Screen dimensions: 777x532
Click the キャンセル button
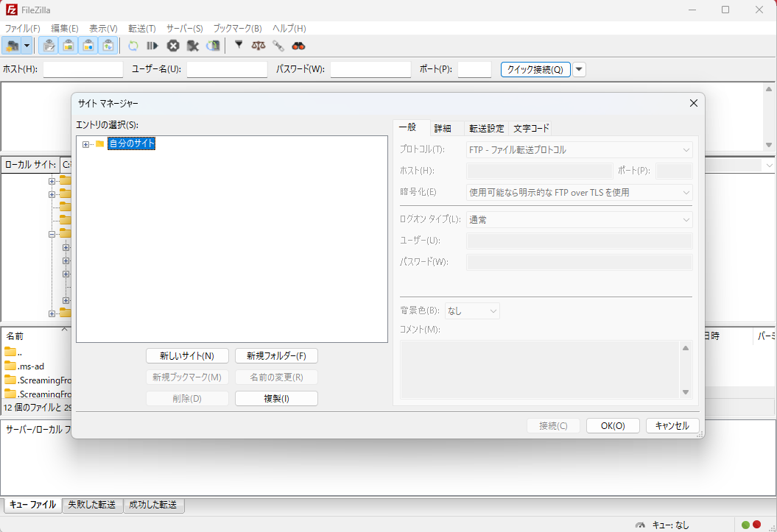pyautogui.click(x=672, y=425)
